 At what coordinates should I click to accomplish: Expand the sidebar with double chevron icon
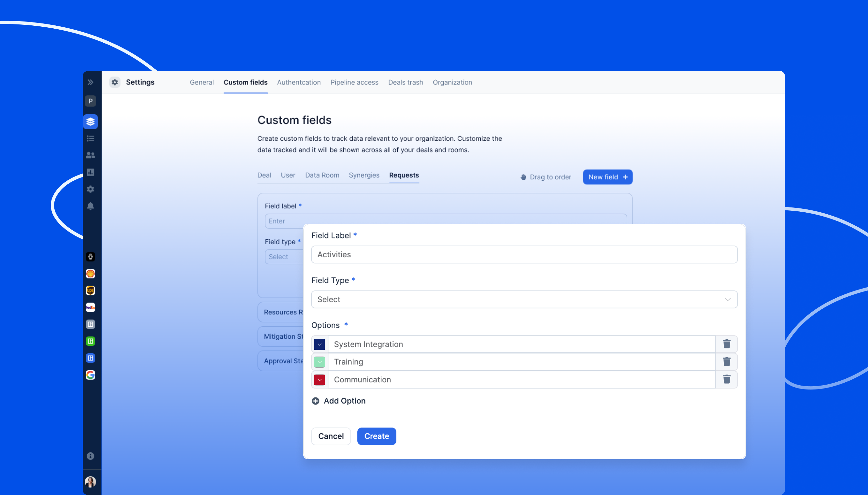pos(90,82)
